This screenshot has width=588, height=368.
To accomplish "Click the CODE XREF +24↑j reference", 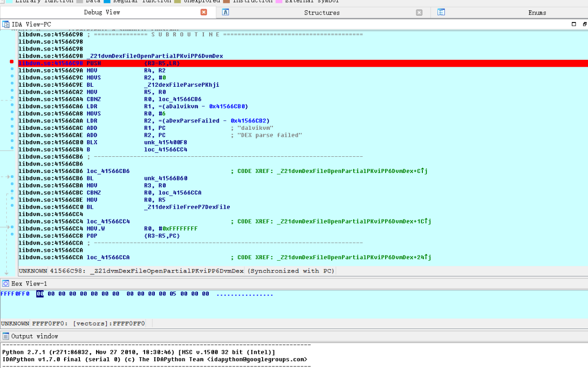I will pos(331,257).
